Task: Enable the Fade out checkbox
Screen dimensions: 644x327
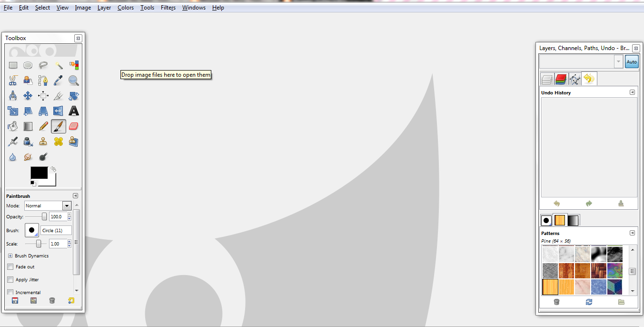Action: 10,267
